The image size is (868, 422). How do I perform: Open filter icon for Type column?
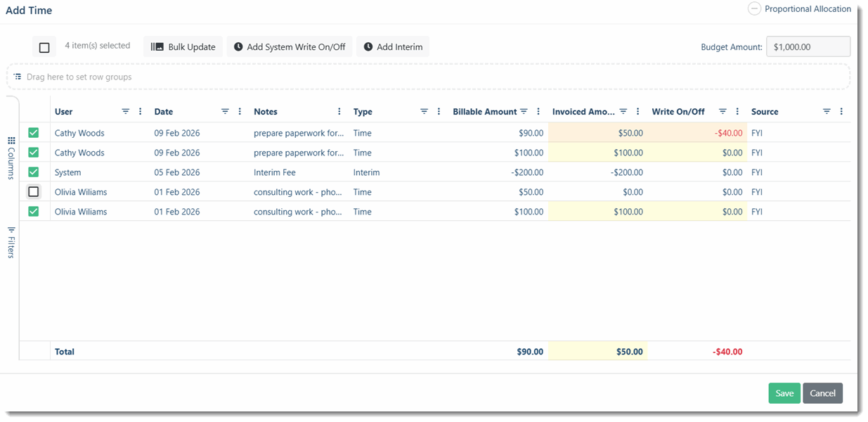(425, 112)
